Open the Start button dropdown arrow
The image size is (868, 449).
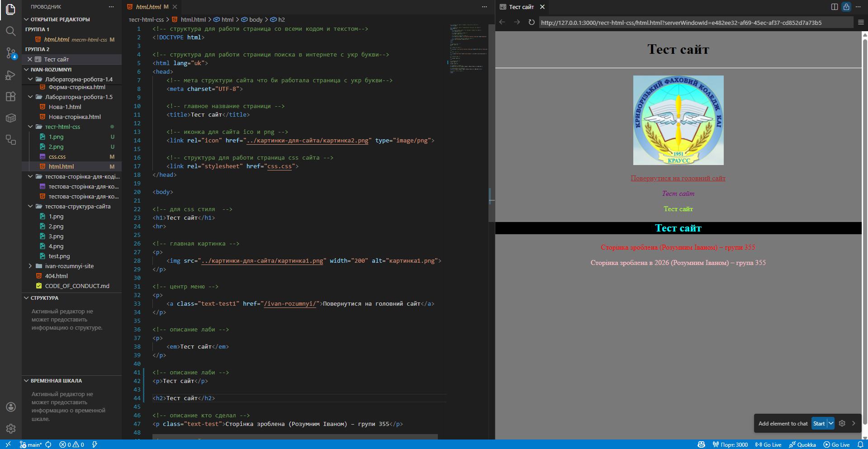(x=831, y=424)
